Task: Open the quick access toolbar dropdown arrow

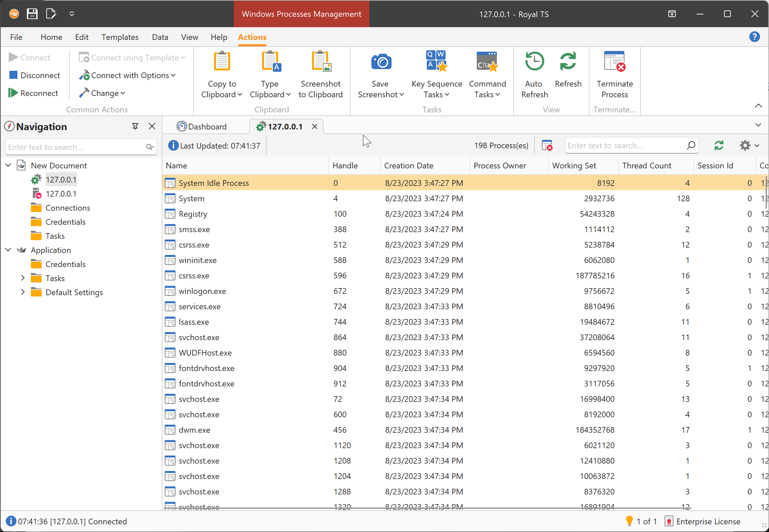Action: [71, 14]
